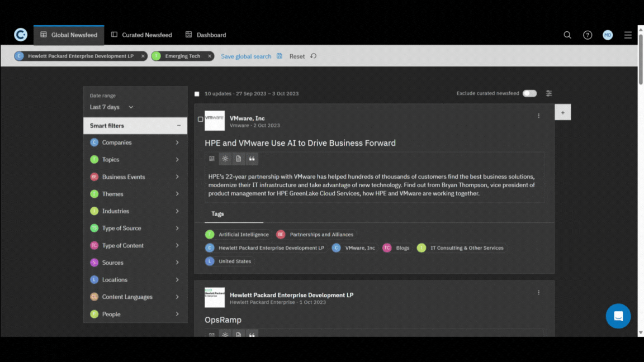Screen dimensions: 644x362
Task: Open the Last 7 days date range dropdown
Action: [x=110, y=107]
